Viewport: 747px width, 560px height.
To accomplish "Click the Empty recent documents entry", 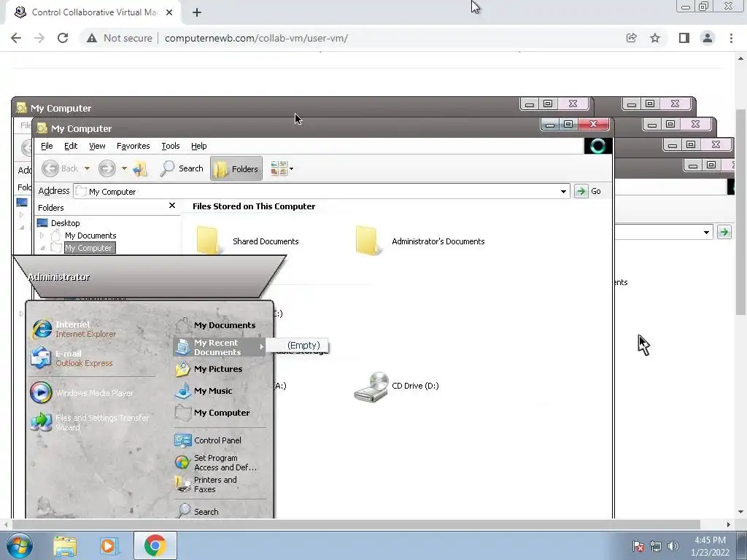I will 303,345.
